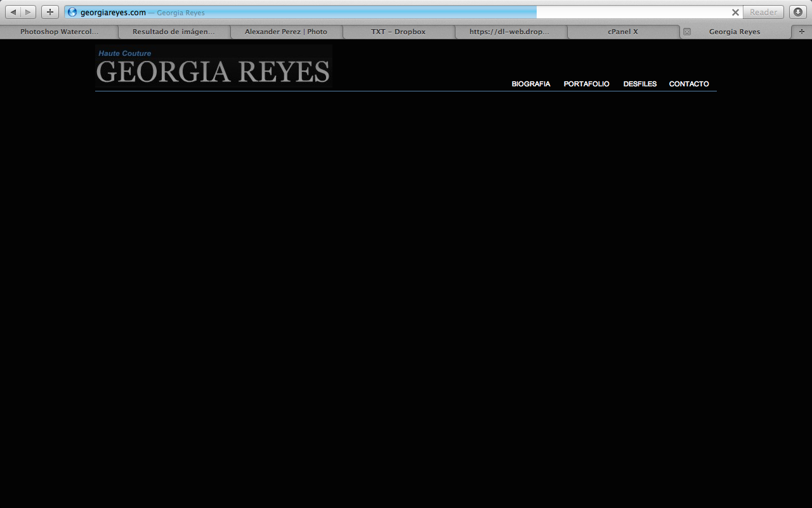
Task: Open the CONTACTO page
Action: coord(689,84)
